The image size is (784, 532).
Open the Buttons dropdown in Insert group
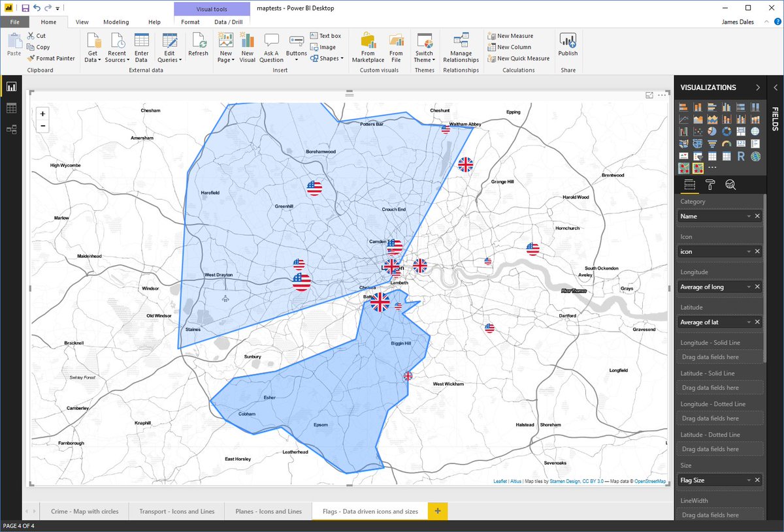coord(296,48)
